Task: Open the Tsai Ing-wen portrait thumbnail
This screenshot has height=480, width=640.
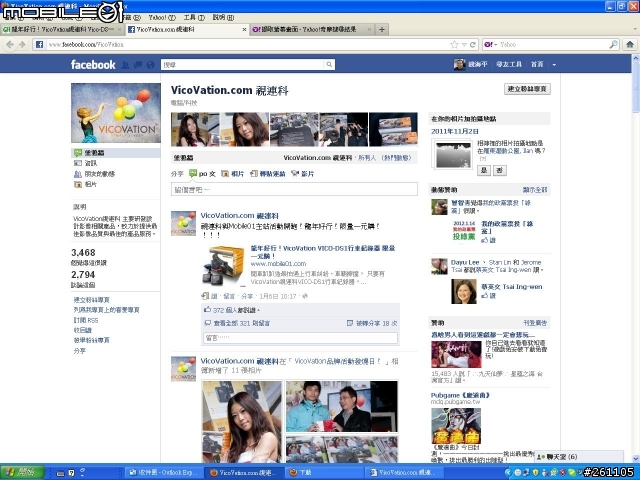Action: point(464,291)
